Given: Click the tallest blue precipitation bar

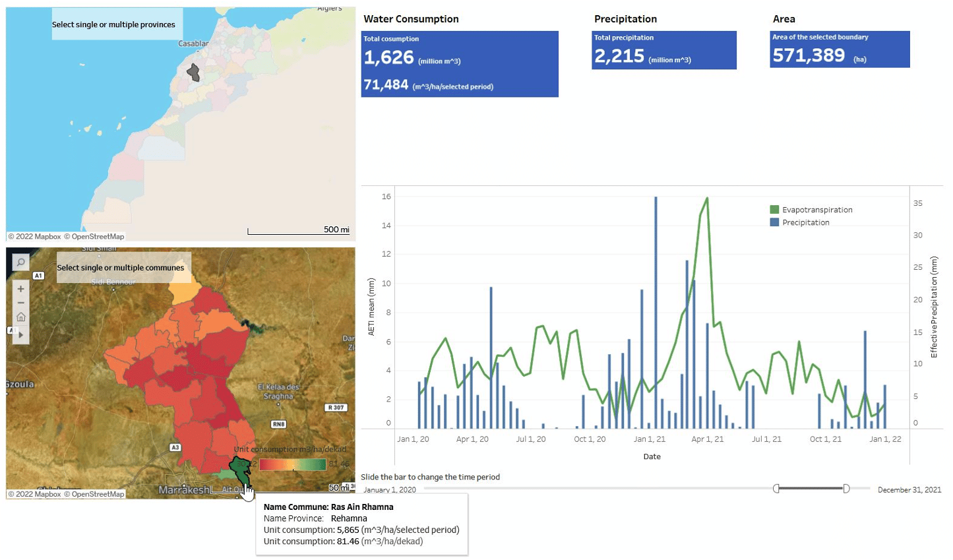Looking at the screenshot, I should tap(656, 313).
